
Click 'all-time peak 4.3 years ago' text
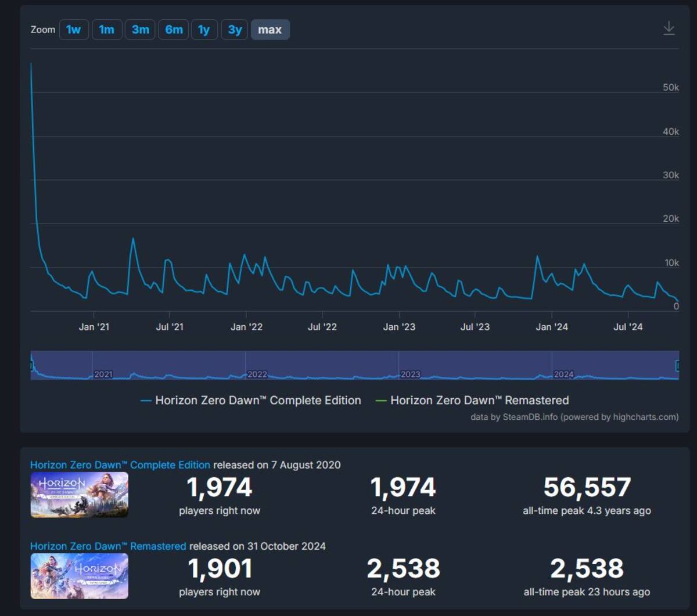pos(587,511)
